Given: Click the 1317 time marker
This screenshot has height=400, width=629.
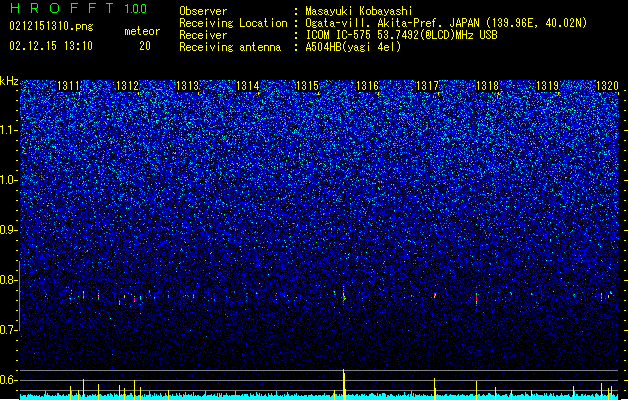Looking at the screenshot, I should pyautogui.click(x=428, y=86).
